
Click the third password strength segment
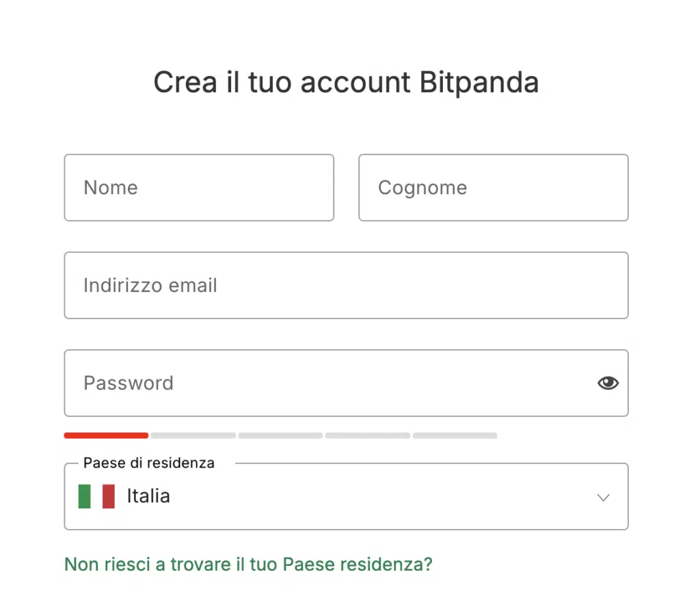280,435
